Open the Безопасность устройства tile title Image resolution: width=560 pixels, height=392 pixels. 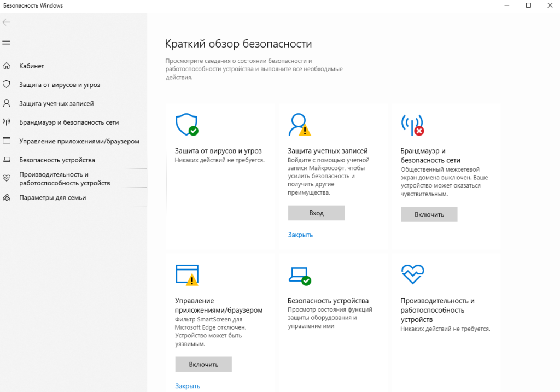328,301
